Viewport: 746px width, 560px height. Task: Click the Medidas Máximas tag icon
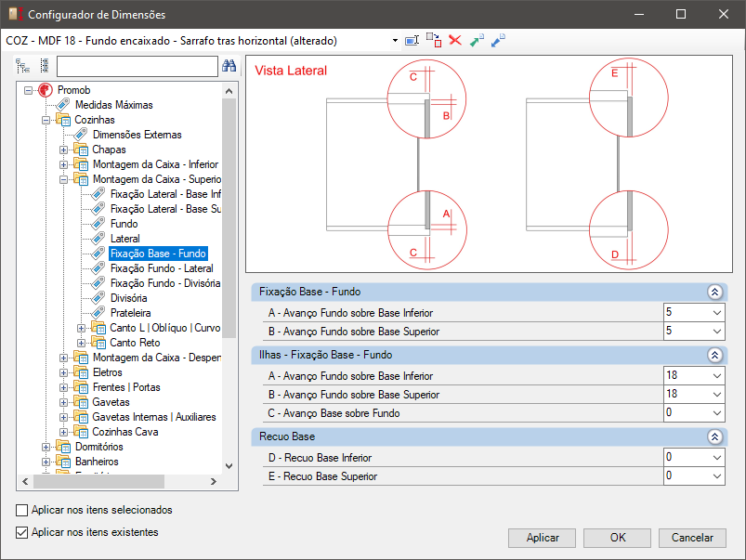click(63, 105)
